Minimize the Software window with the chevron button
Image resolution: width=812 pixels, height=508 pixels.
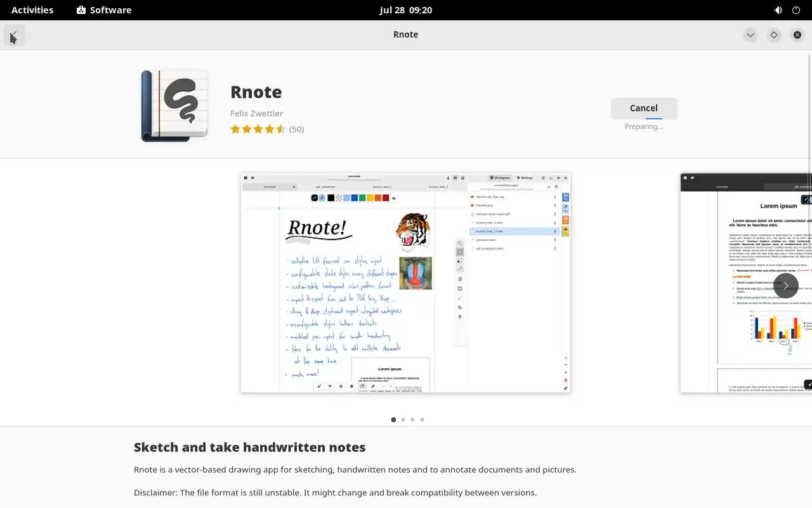[750, 35]
